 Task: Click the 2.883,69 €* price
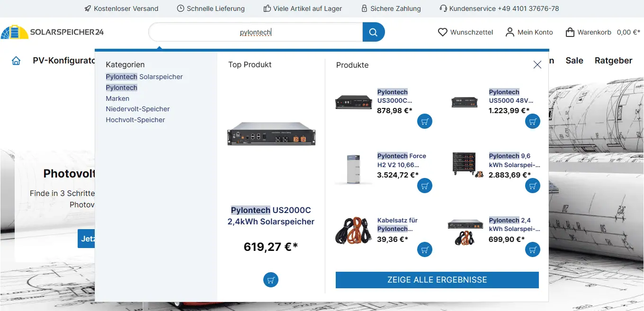click(510, 175)
